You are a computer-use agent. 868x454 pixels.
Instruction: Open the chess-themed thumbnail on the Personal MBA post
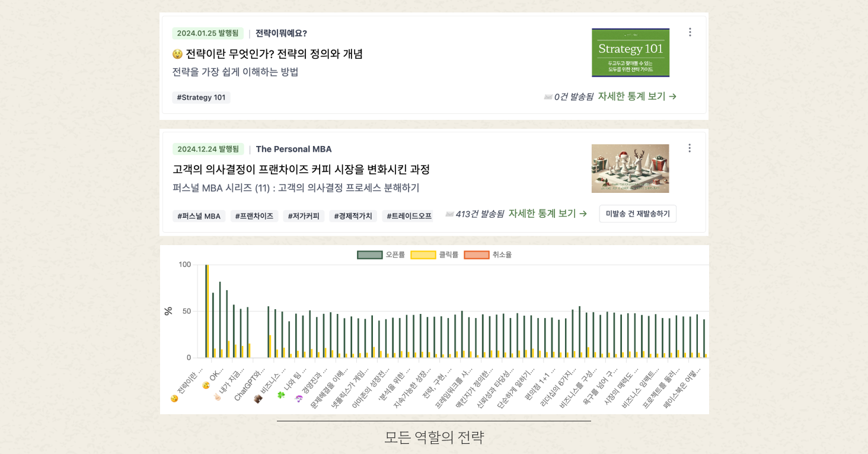click(x=630, y=169)
